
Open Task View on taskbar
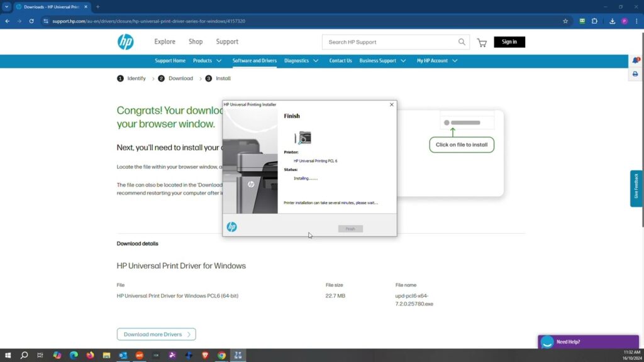pyautogui.click(x=40, y=356)
